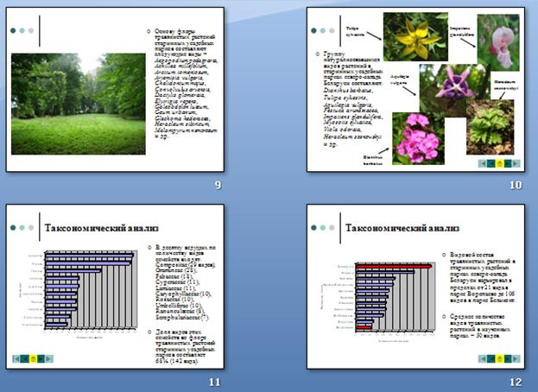The height and width of the screenshot is (392, 538).
Task: Click the yellow home button on slide 11
Action: [34, 357]
